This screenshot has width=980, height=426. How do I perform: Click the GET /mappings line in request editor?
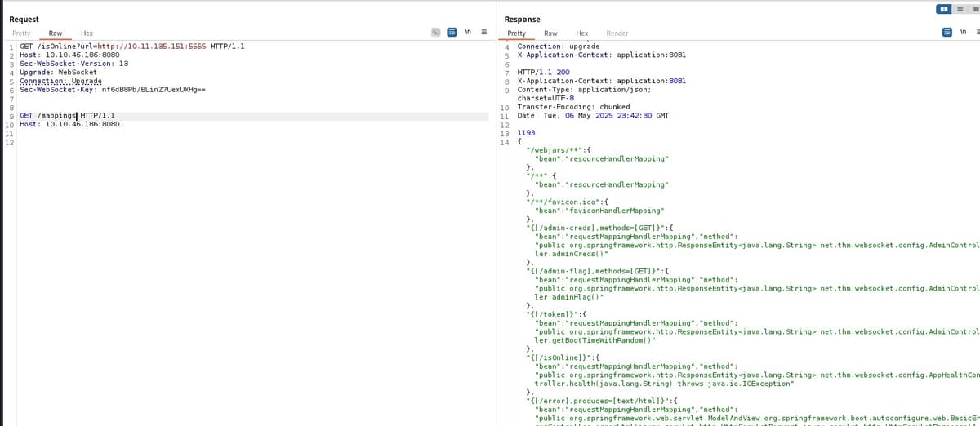(67, 116)
